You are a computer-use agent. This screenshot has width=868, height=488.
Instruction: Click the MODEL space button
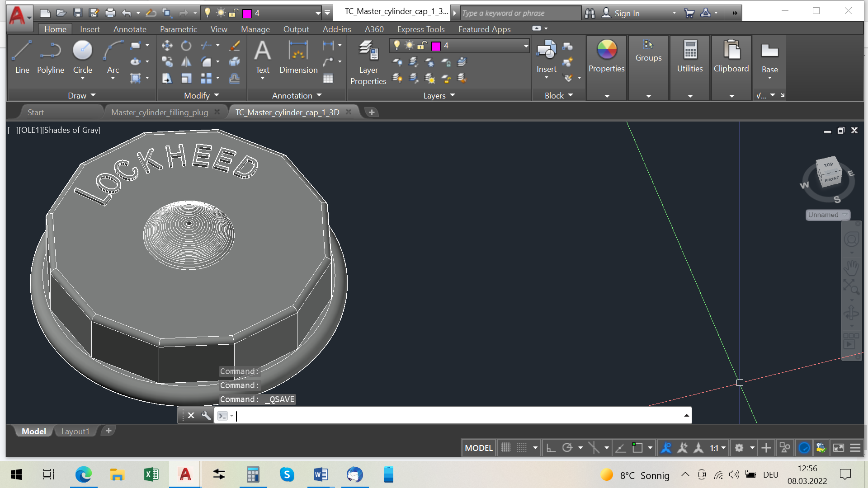click(478, 448)
